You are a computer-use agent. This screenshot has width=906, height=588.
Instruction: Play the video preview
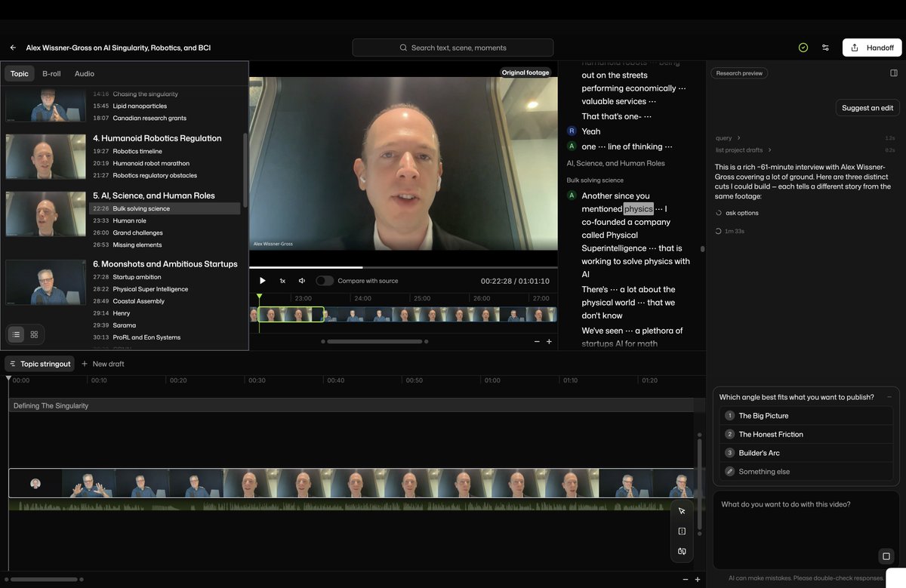pos(263,281)
